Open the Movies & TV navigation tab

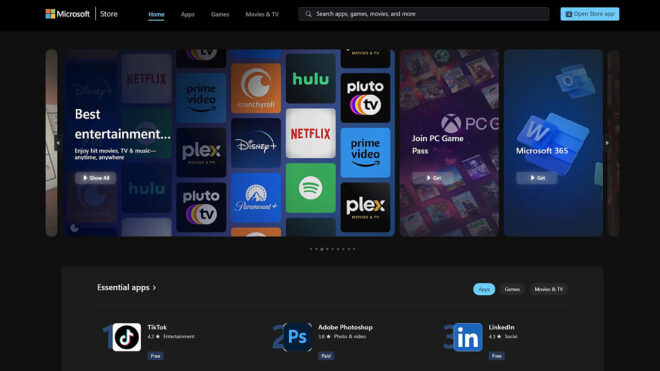coord(262,14)
